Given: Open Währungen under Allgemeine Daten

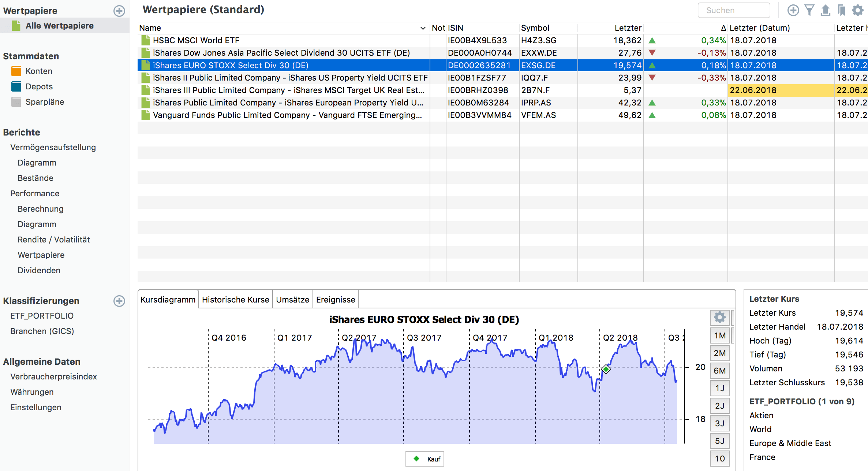Looking at the screenshot, I should [32, 392].
